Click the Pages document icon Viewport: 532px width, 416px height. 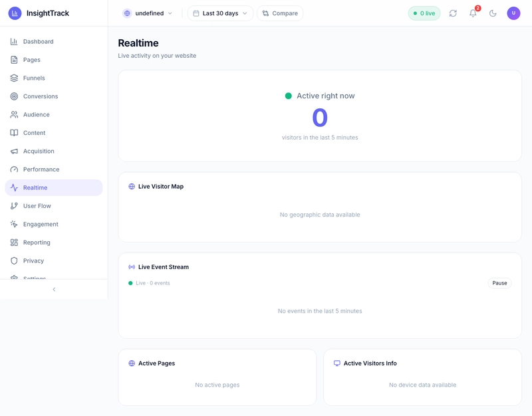point(14,60)
